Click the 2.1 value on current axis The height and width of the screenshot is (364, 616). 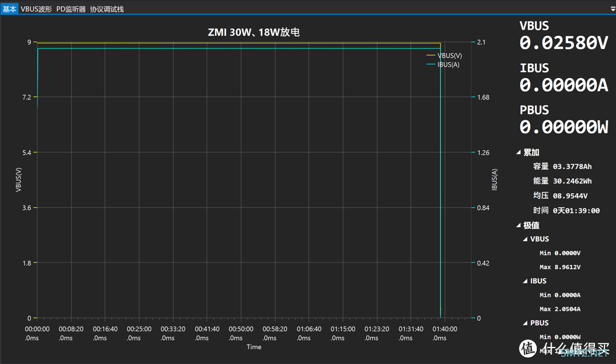481,42
